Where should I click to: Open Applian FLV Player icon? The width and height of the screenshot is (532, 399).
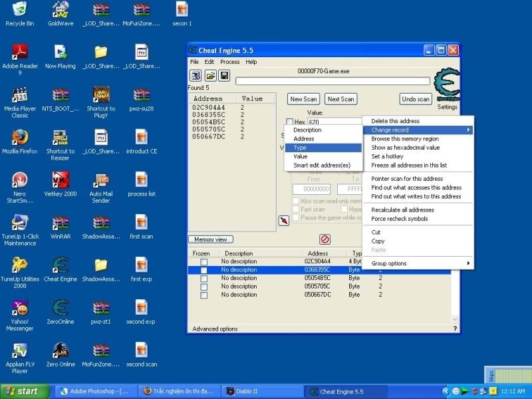[20, 358]
